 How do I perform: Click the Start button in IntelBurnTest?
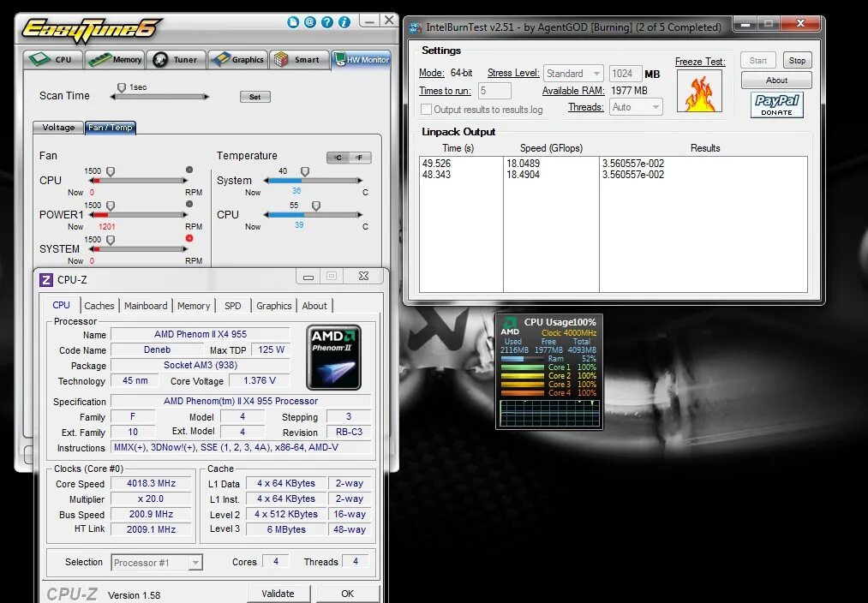pyautogui.click(x=757, y=60)
